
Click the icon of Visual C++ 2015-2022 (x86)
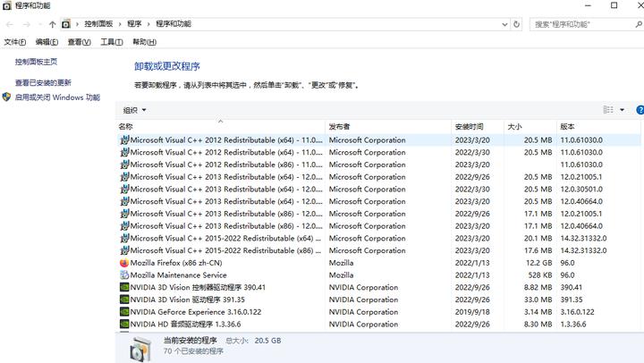[124, 250]
